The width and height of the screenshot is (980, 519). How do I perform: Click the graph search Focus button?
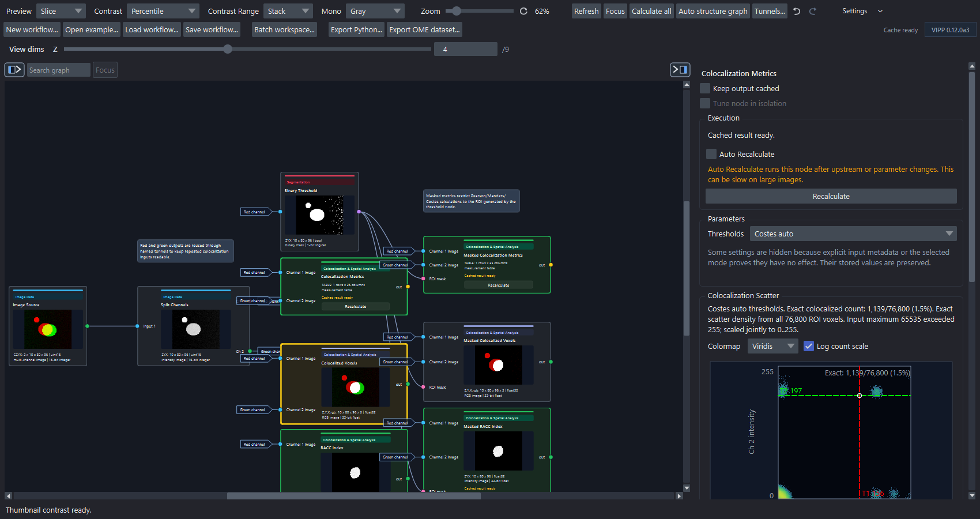(x=105, y=70)
